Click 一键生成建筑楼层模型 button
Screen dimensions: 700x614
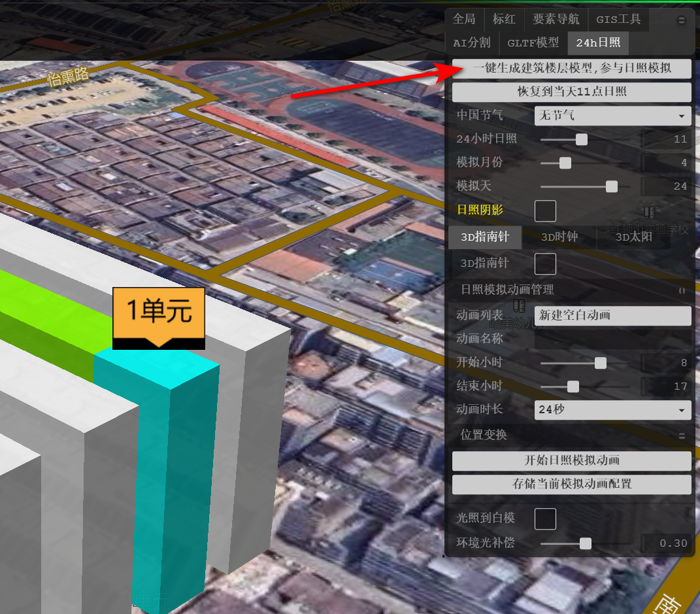point(572,68)
